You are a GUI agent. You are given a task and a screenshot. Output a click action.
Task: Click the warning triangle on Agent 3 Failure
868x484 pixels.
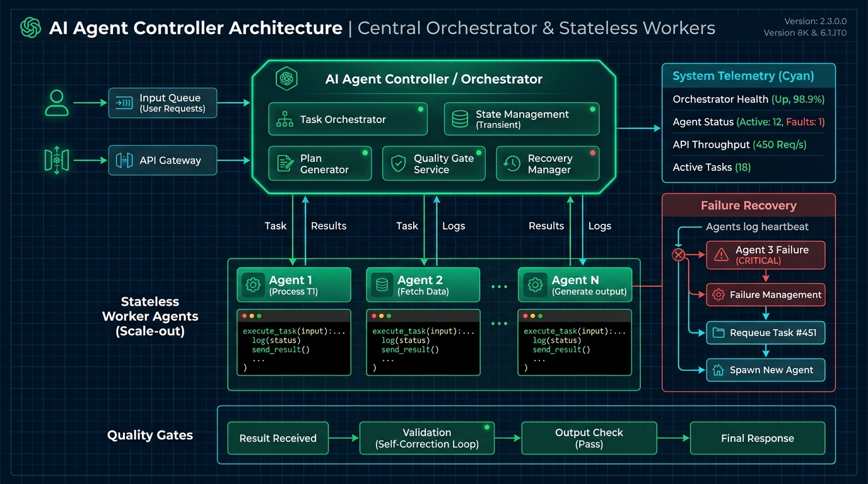coord(721,255)
